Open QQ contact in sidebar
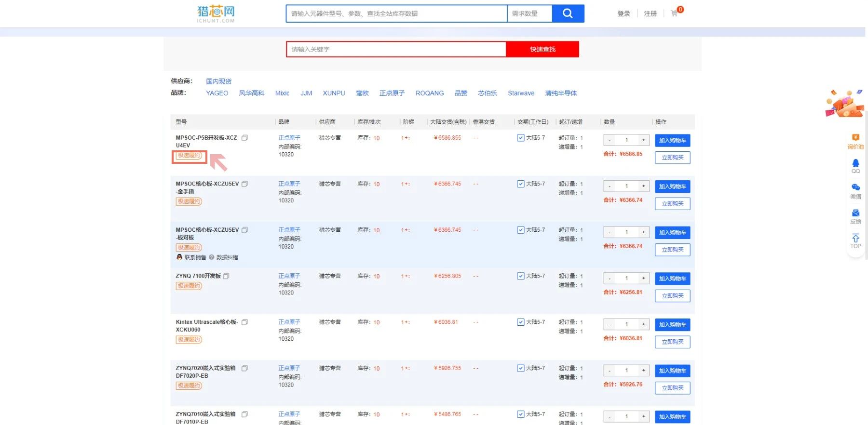This screenshot has height=425, width=868. (x=855, y=166)
